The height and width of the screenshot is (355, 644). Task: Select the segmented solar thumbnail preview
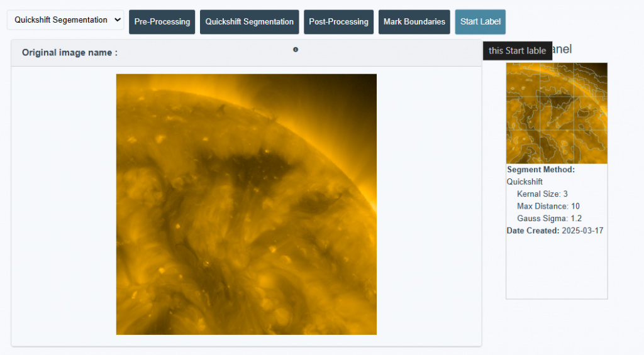557,113
